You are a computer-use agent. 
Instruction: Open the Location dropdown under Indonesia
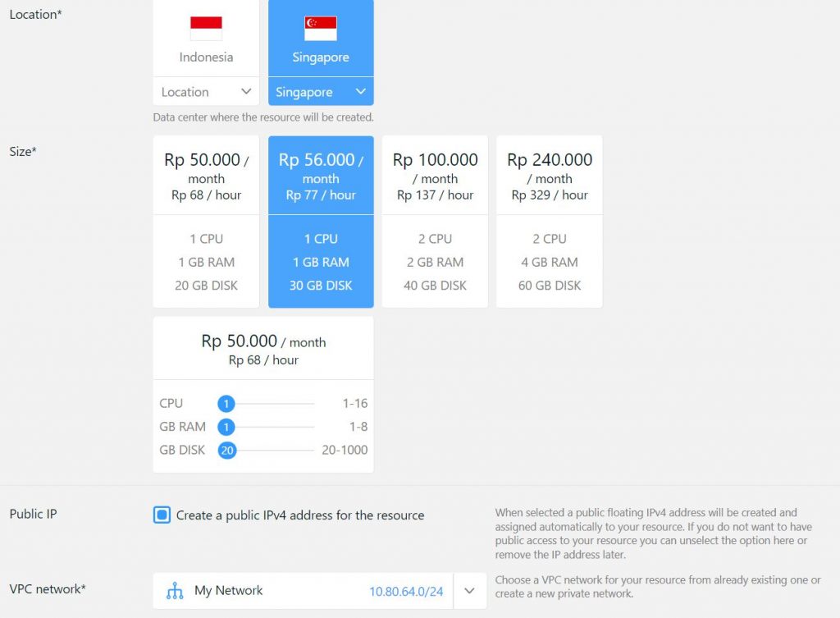click(x=205, y=92)
